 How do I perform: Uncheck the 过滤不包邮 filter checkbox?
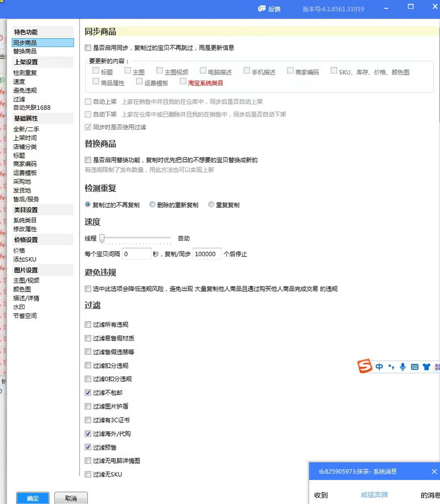[x=88, y=393]
